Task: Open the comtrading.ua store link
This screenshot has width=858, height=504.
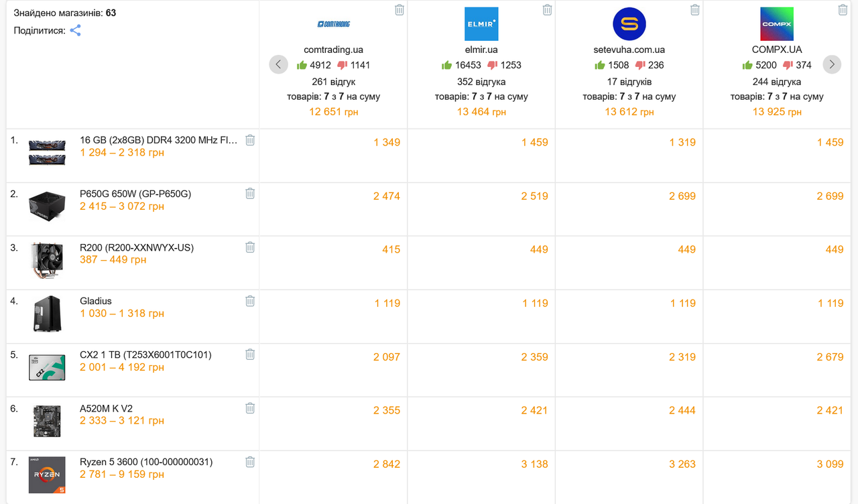Action: click(x=333, y=50)
